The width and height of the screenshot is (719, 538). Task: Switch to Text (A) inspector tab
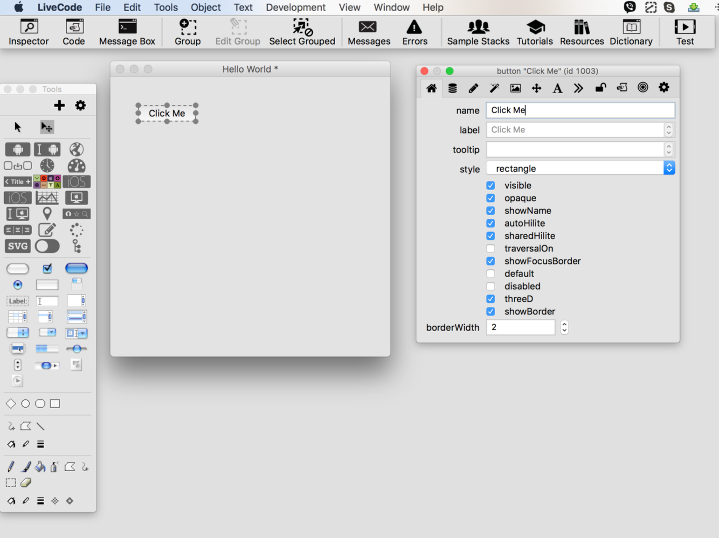coord(557,88)
